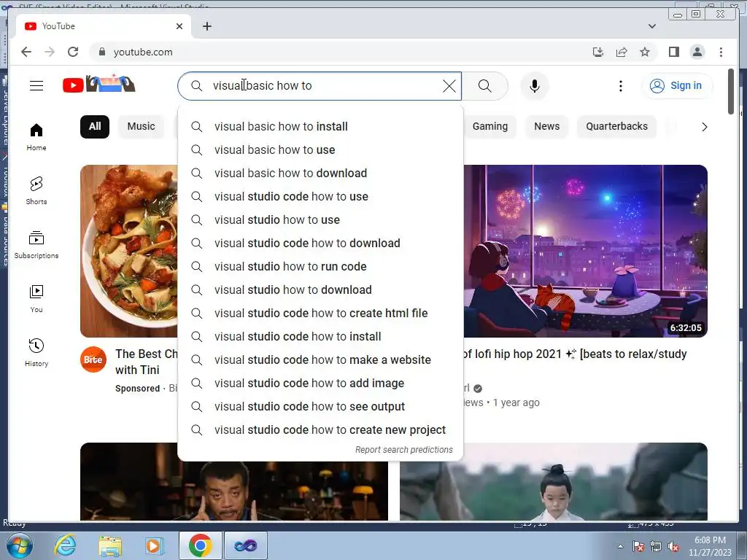The width and height of the screenshot is (747, 560).
Task: Select the All filter chip
Action: click(x=95, y=127)
